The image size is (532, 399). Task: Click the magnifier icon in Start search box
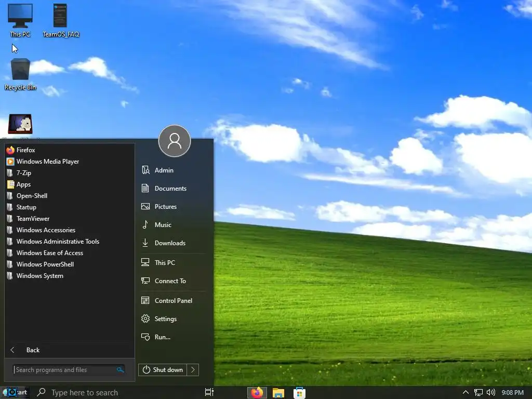121,370
